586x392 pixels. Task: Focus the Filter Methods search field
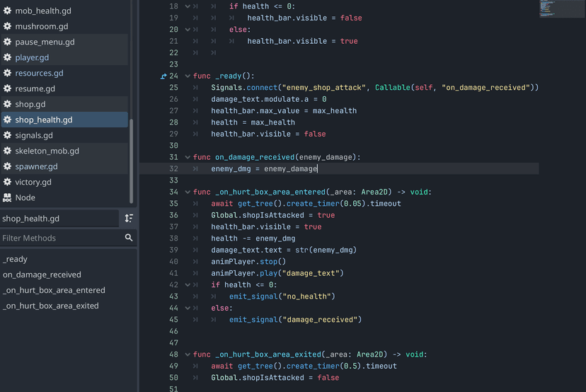[x=60, y=238]
